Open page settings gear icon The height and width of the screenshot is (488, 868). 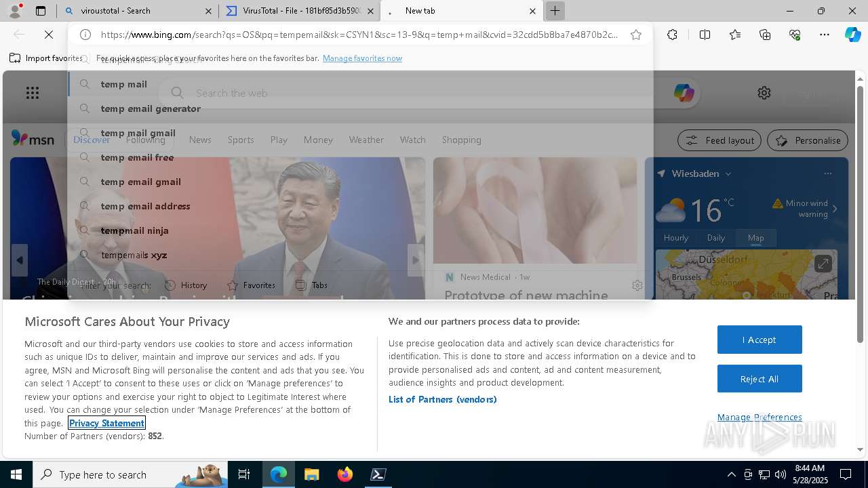tap(764, 93)
